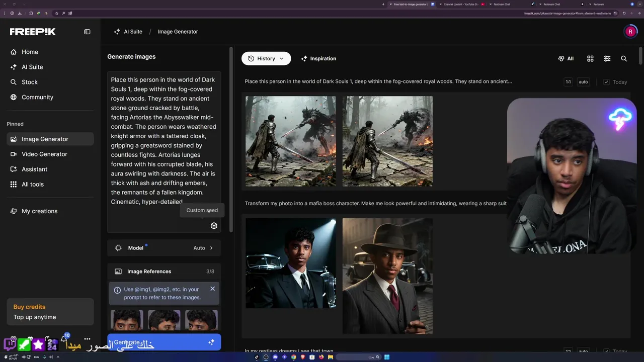
Task: Expand the Image References section
Action: click(164, 271)
